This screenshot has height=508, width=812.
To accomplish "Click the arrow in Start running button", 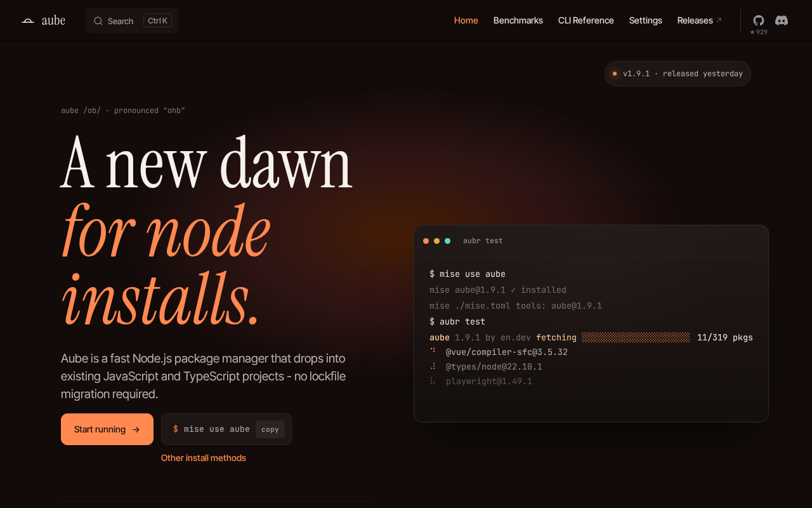I will click(136, 430).
